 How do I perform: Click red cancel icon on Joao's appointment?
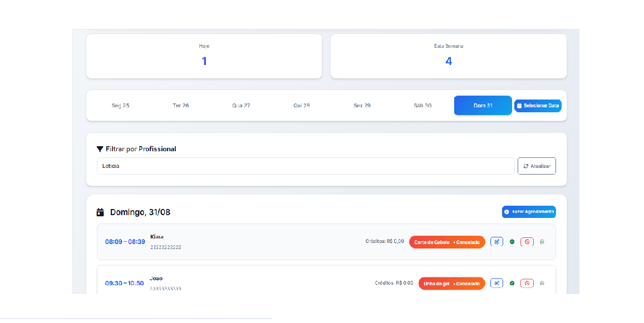point(527,283)
